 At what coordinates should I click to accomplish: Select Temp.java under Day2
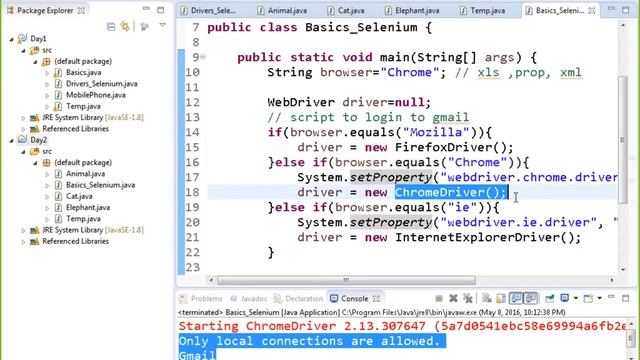click(83, 219)
